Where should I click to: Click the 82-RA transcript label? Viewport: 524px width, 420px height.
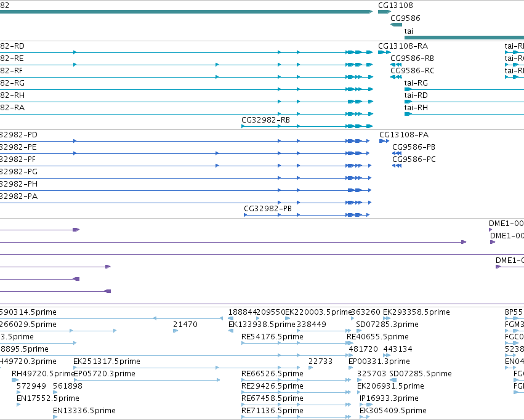12,108
